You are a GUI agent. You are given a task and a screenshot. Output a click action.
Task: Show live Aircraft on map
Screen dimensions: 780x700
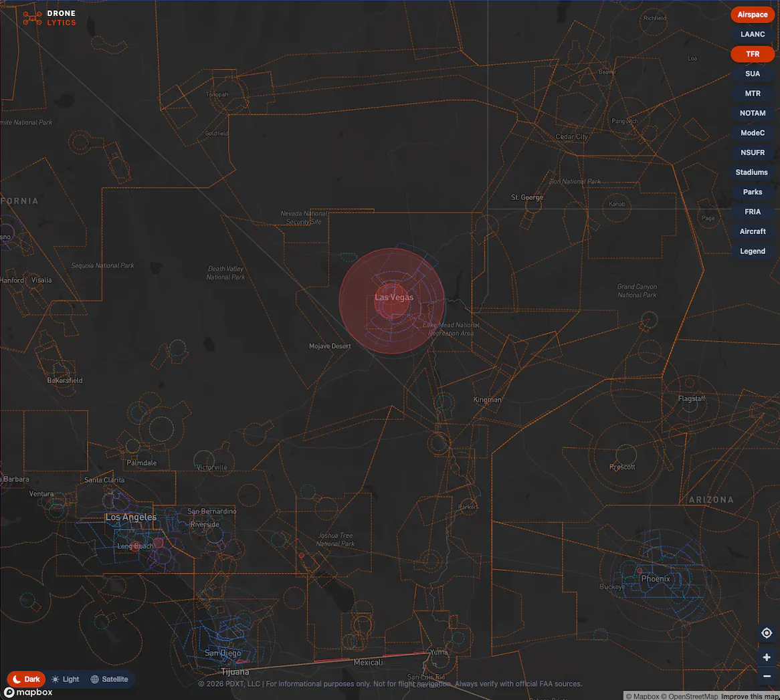752,231
